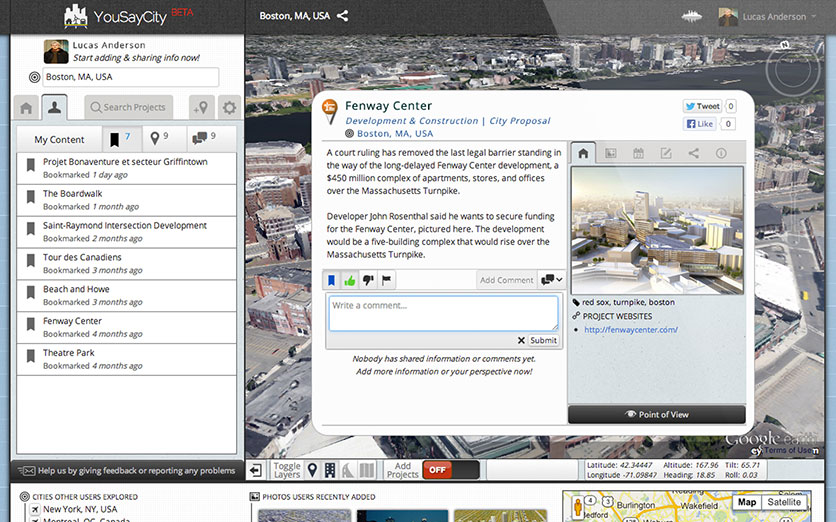Cancel the comment with the X icon
Screen dimensions: 836x522
coord(521,340)
